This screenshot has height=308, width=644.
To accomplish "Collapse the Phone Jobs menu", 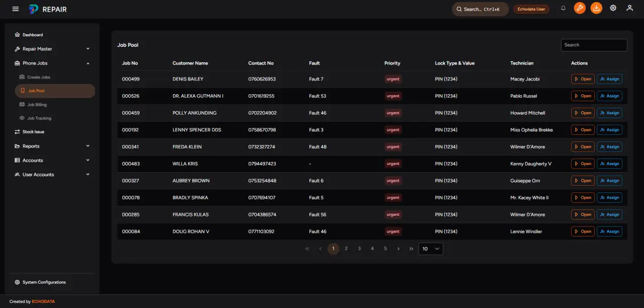I will (52, 63).
